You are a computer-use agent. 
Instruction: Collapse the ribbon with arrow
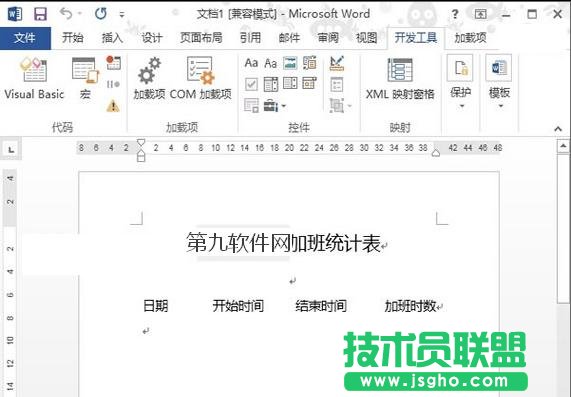[558, 129]
